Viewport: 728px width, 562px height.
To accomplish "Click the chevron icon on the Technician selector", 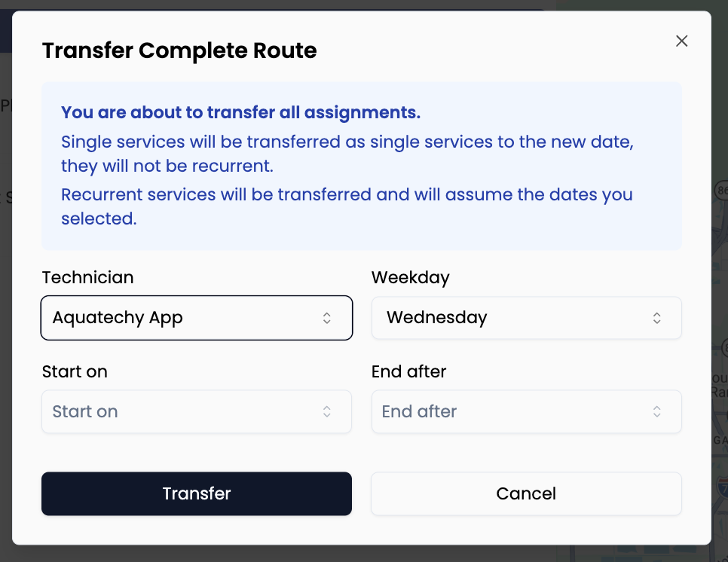I will (x=327, y=318).
